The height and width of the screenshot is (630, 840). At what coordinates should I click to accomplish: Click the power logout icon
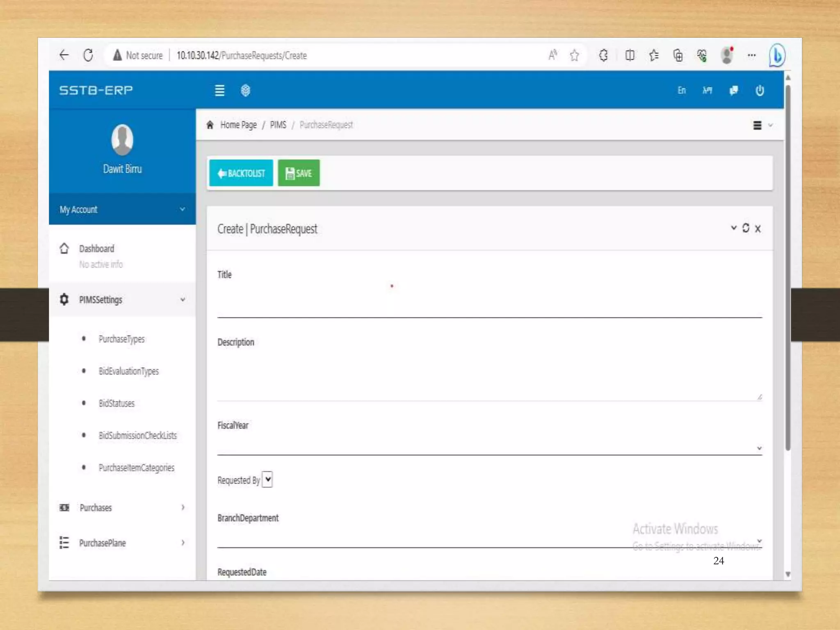[760, 90]
